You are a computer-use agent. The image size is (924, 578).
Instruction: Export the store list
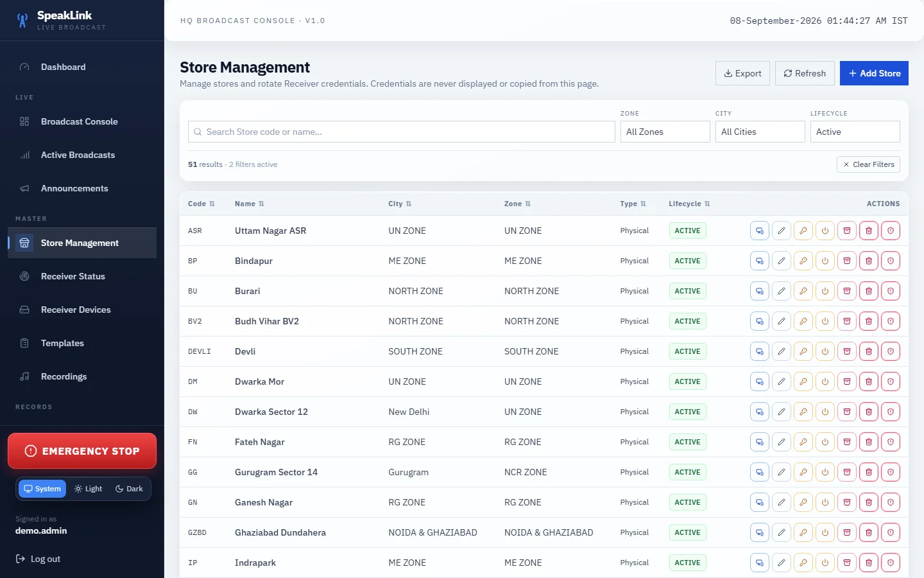(742, 73)
